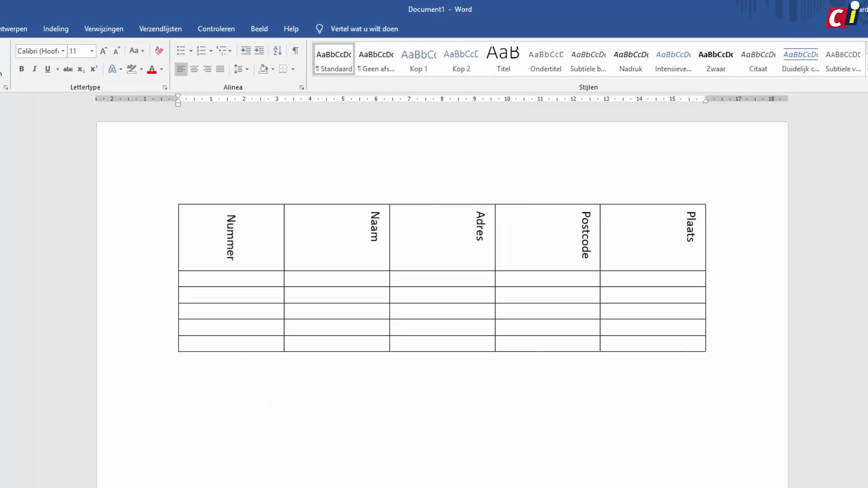The image size is (868, 488).
Task: Apply subscript formatting
Action: 81,69
